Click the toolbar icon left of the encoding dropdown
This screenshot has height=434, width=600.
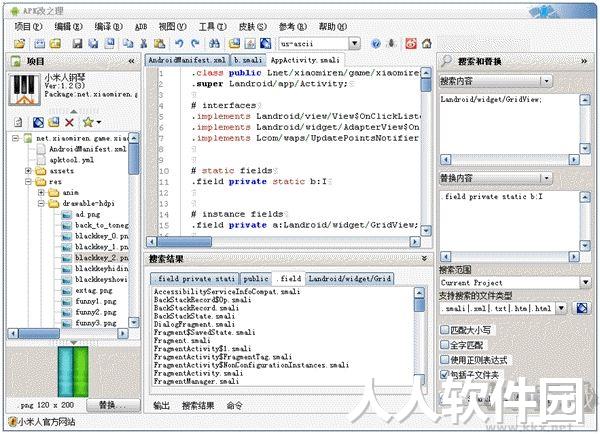tap(266, 44)
